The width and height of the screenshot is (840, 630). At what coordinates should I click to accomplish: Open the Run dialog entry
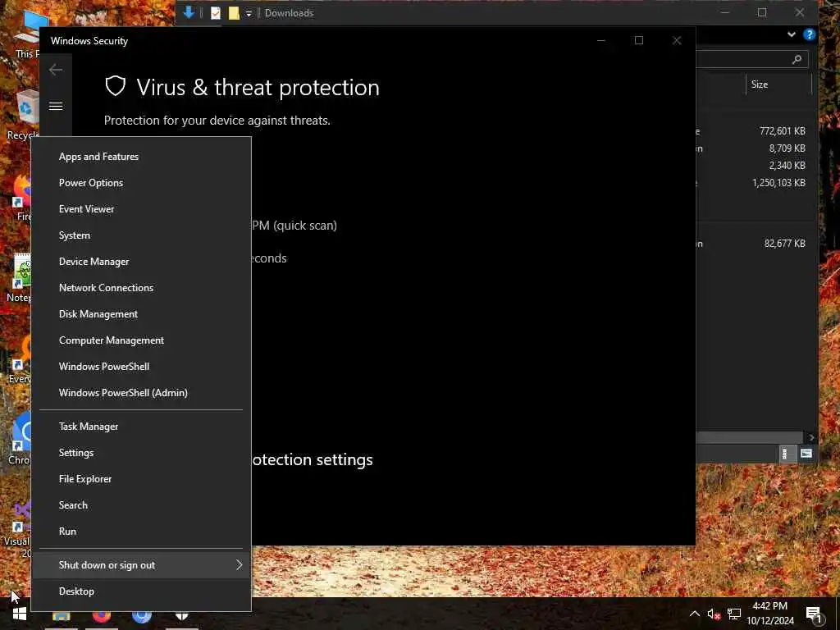pyautogui.click(x=141, y=532)
